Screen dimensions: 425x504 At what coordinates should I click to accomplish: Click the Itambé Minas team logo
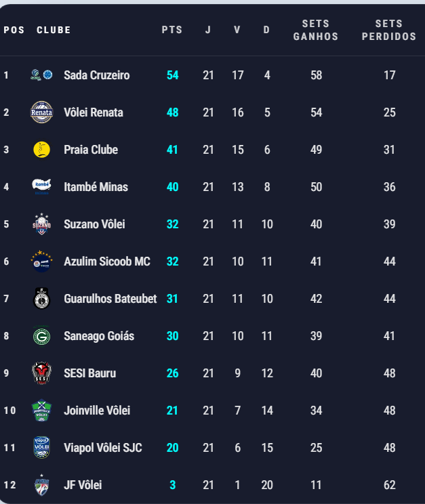pos(41,187)
